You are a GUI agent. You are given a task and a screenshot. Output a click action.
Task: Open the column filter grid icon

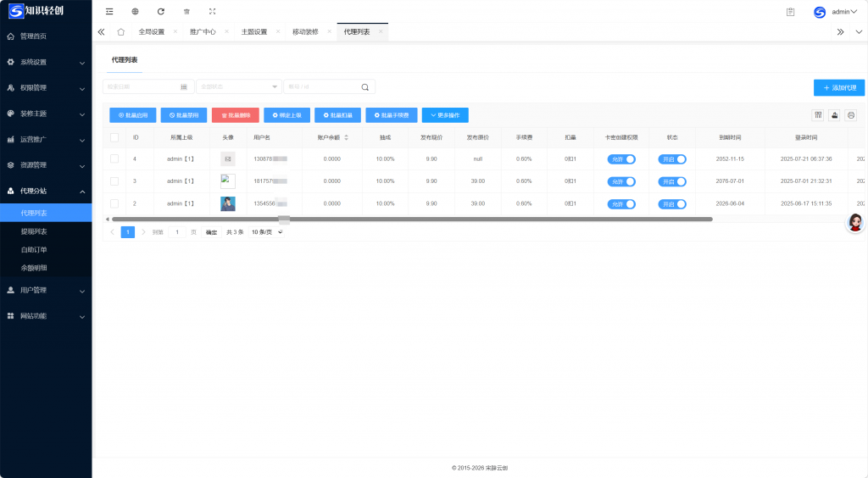click(818, 115)
